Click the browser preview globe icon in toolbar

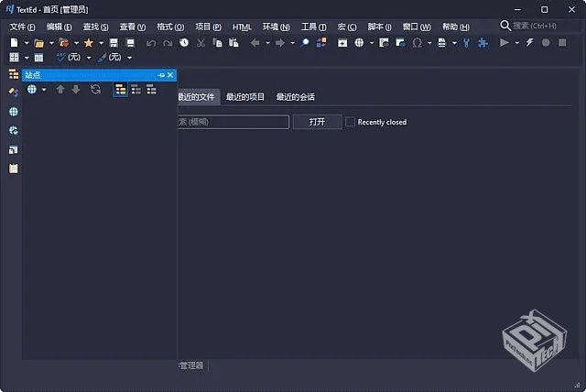[359, 43]
